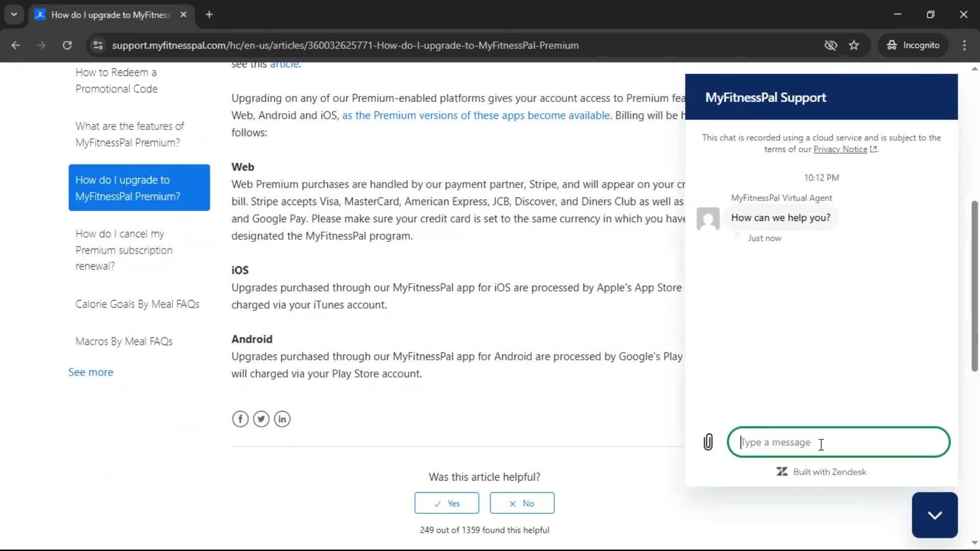This screenshot has height=551, width=980.
Task: Open 'How do I cancel my Premium subscription renewal?'
Action: click(124, 250)
